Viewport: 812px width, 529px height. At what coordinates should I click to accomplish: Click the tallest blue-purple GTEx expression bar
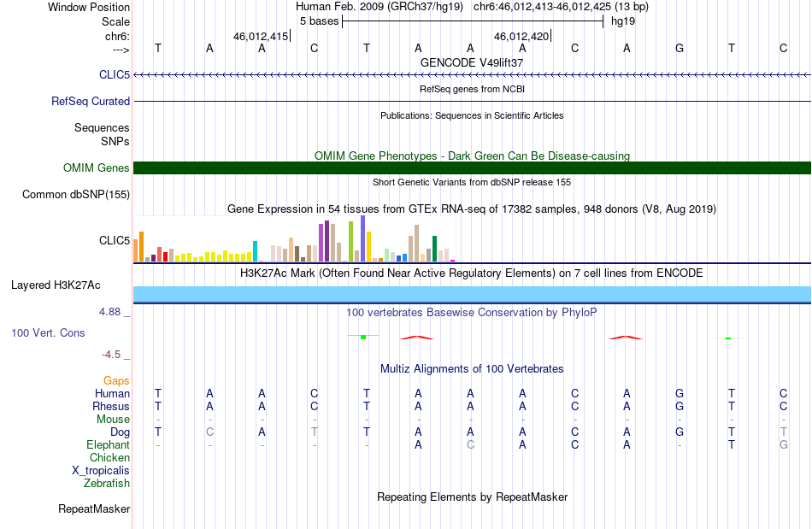pos(363,238)
